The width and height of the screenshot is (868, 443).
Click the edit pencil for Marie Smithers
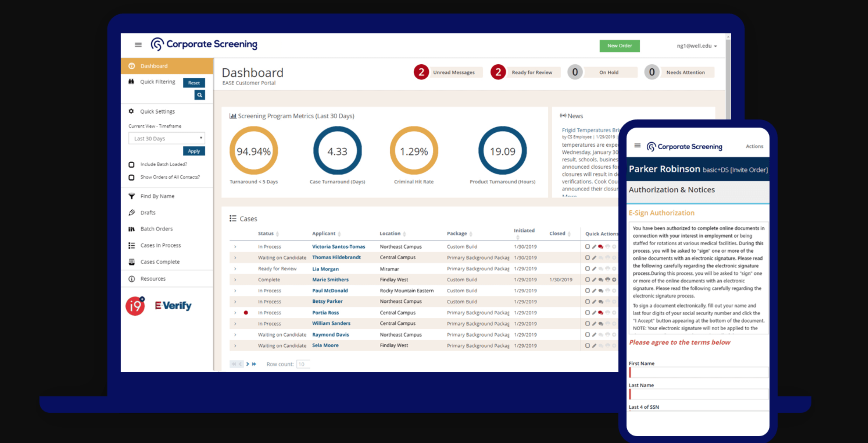coord(594,280)
